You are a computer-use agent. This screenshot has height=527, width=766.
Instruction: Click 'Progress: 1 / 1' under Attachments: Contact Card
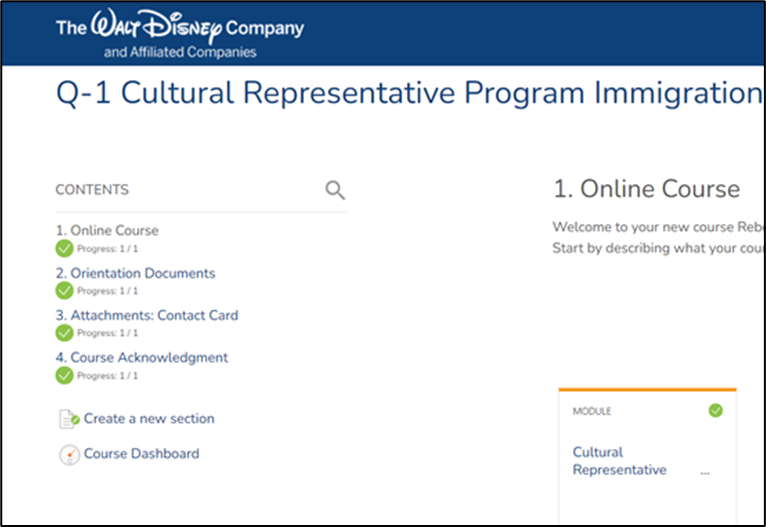107,333
